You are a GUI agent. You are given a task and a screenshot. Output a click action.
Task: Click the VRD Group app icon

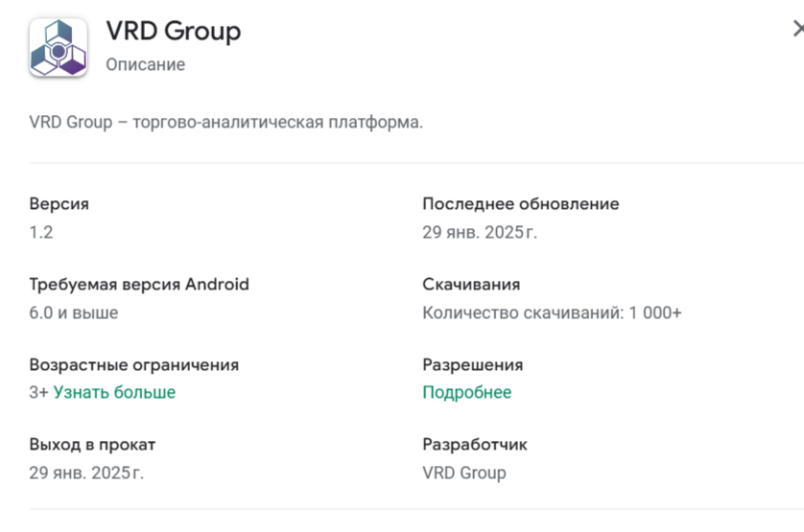click(x=58, y=48)
